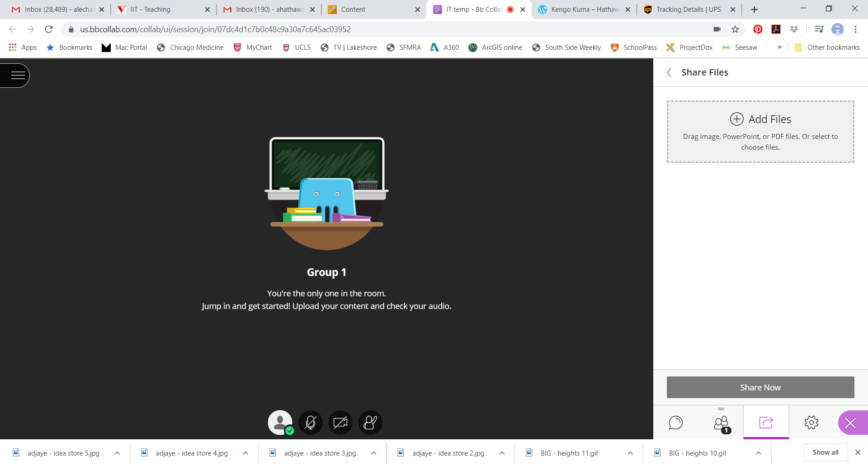
Task: Select the Share Content panel tab
Action: (x=766, y=423)
